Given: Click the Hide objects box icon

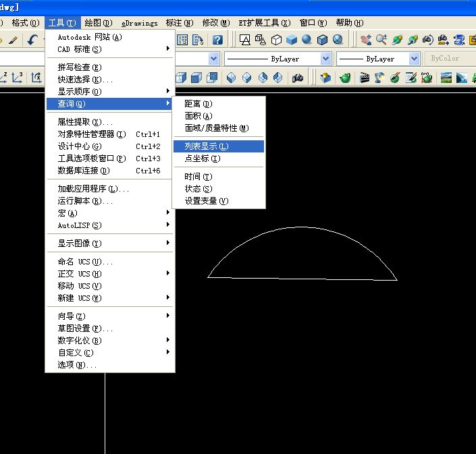Looking at the screenshot, I should point(325,78).
